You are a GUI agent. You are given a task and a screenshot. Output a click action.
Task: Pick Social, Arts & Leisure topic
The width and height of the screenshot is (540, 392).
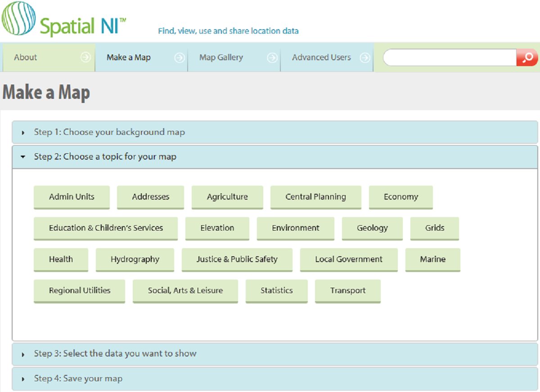coord(185,291)
